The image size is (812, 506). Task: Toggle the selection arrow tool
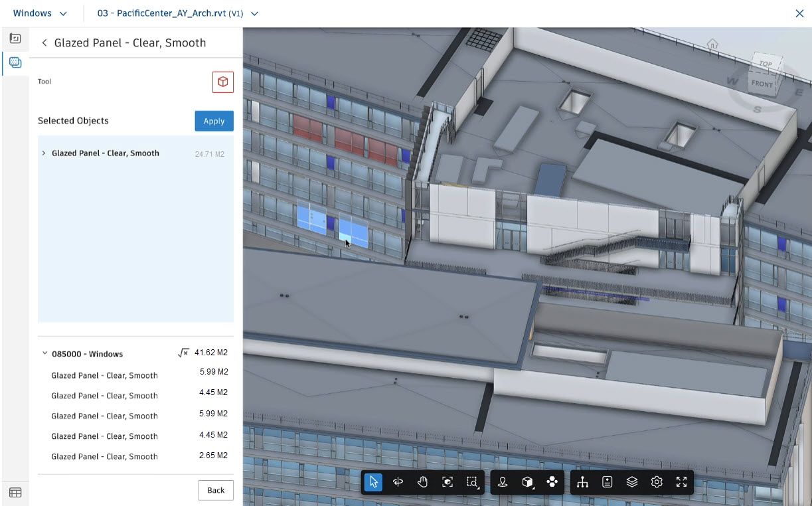373,482
